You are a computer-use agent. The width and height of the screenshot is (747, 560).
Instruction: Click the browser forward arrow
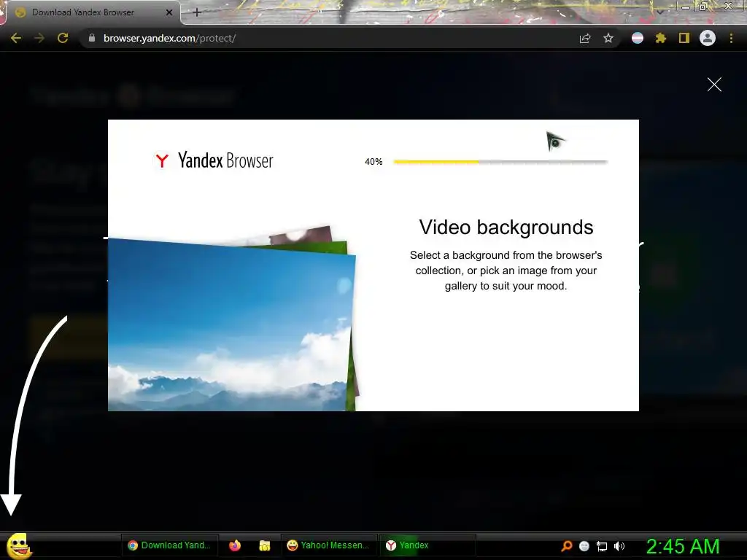click(x=39, y=38)
